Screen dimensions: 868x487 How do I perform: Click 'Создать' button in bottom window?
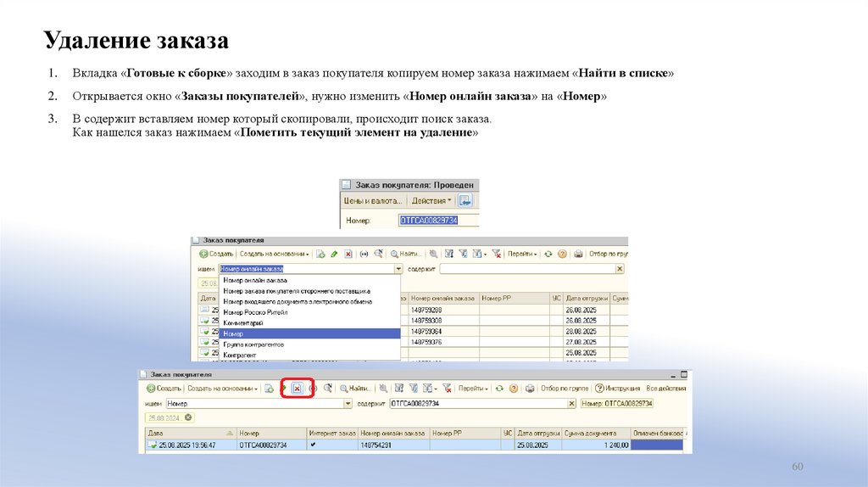(x=164, y=389)
